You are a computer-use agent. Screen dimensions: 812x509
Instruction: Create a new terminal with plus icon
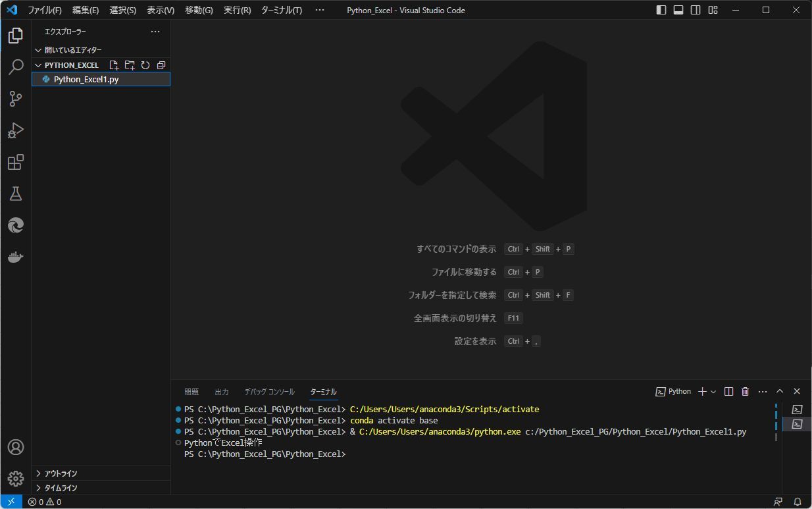click(702, 391)
